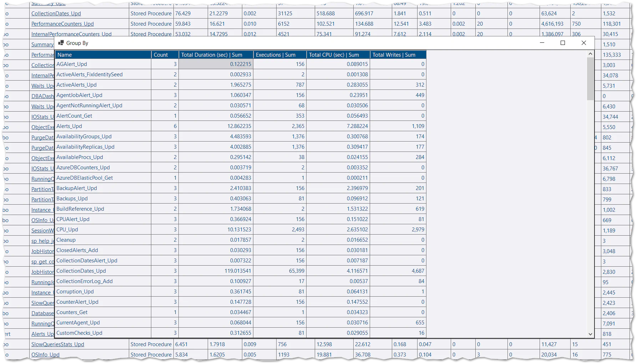This screenshot has width=637, height=364.
Task: Select the Alerts_Upd row name
Action: (69, 126)
